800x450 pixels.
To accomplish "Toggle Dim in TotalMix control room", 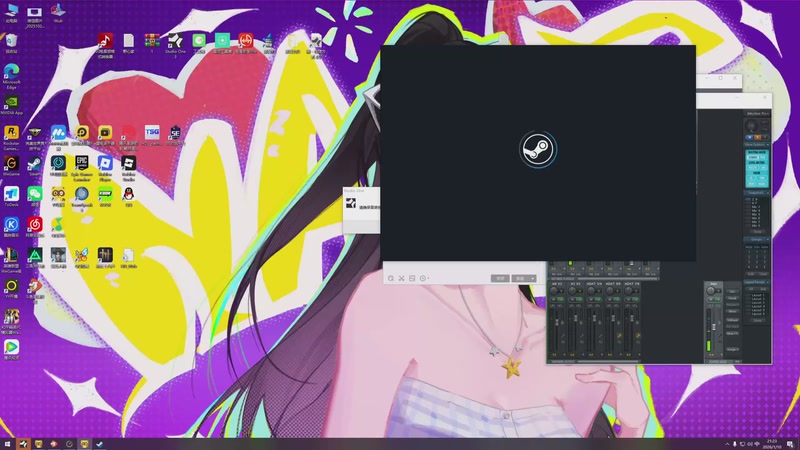I will (x=733, y=291).
